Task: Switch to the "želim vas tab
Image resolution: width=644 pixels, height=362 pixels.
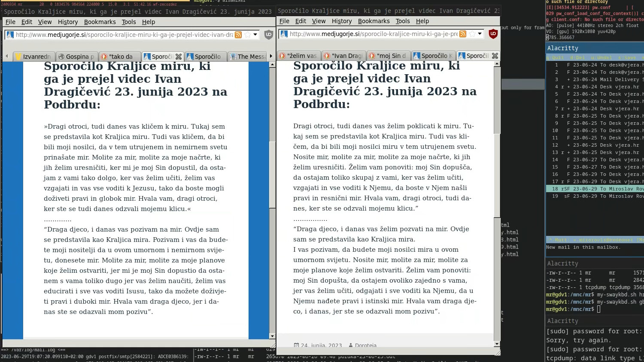Action: [299, 56]
